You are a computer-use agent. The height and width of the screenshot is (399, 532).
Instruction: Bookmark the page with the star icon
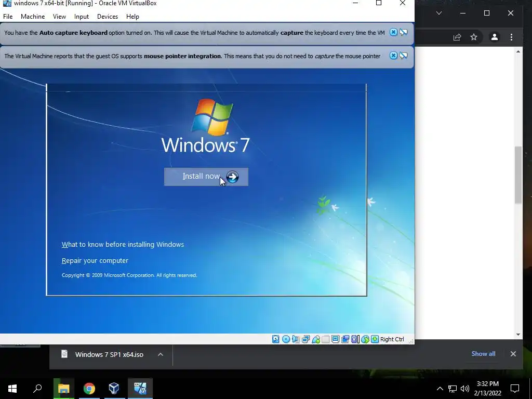coord(474,37)
